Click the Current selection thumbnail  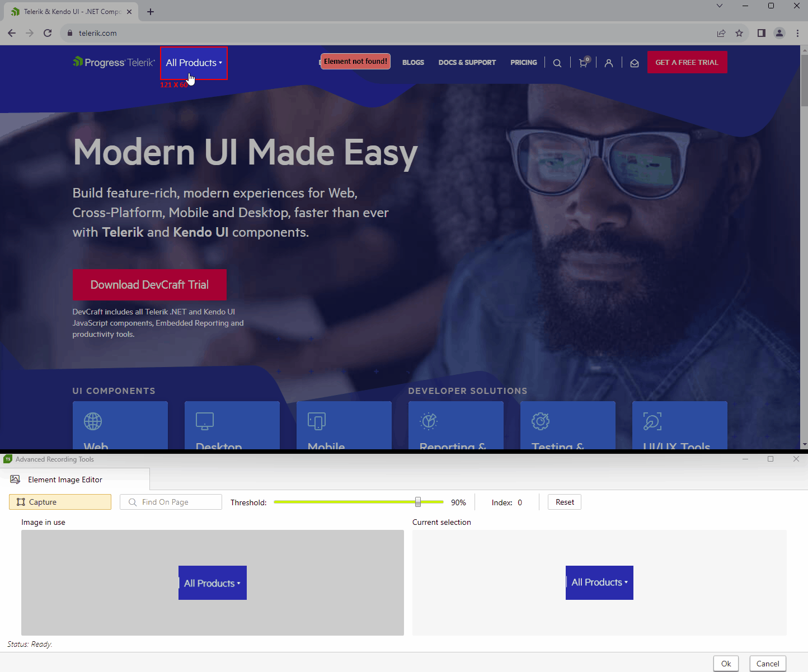(x=599, y=582)
